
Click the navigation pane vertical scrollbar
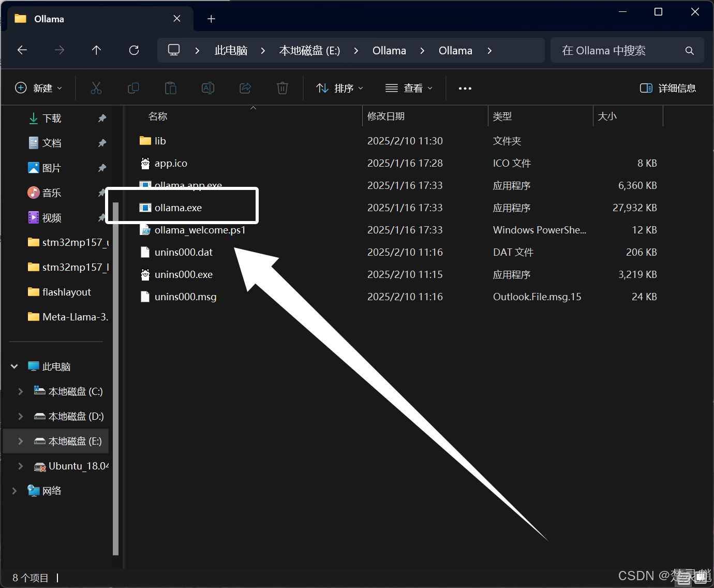point(116,378)
